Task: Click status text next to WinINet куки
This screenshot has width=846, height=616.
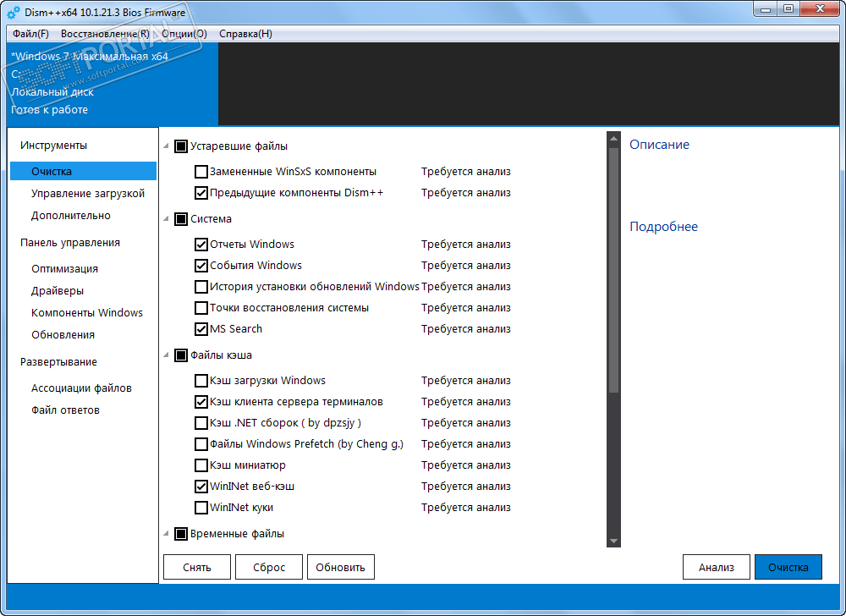Action: coord(465,508)
